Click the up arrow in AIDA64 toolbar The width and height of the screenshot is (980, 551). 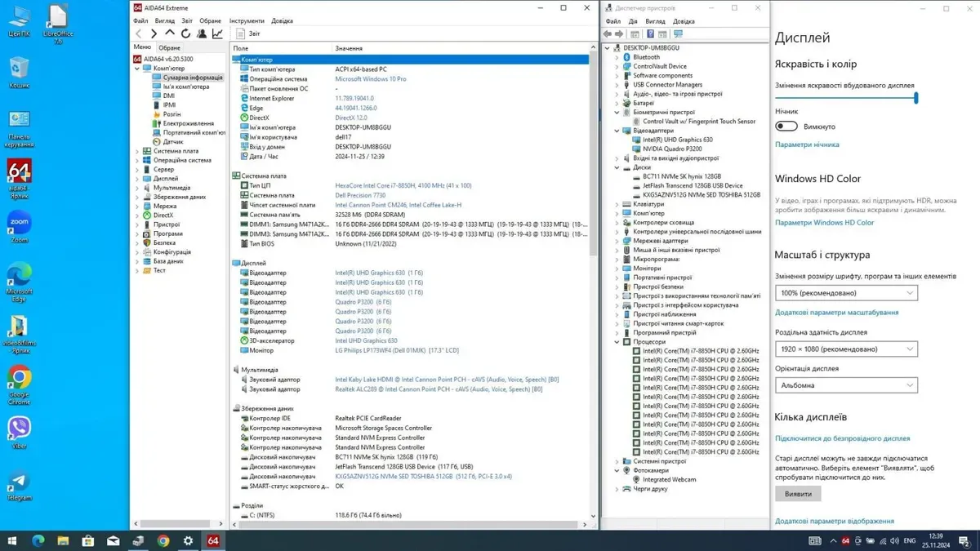coord(170,34)
